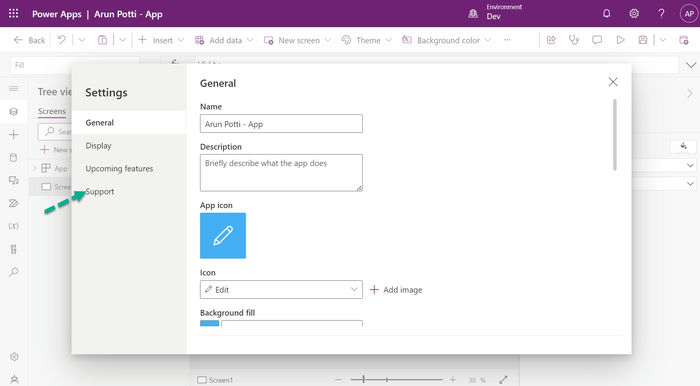Viewport: 700px width, 386px height.
Task: Open the toolbar more options ellipsis
Action: pos(507,40)
